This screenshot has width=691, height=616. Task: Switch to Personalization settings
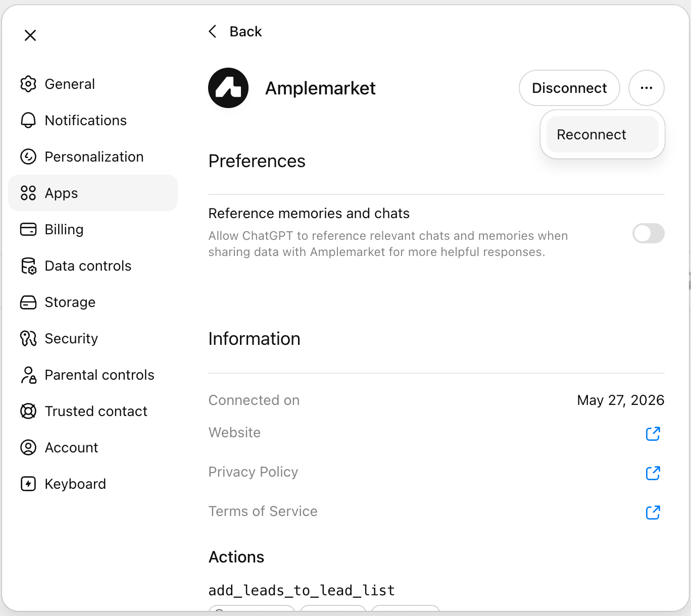93,157
